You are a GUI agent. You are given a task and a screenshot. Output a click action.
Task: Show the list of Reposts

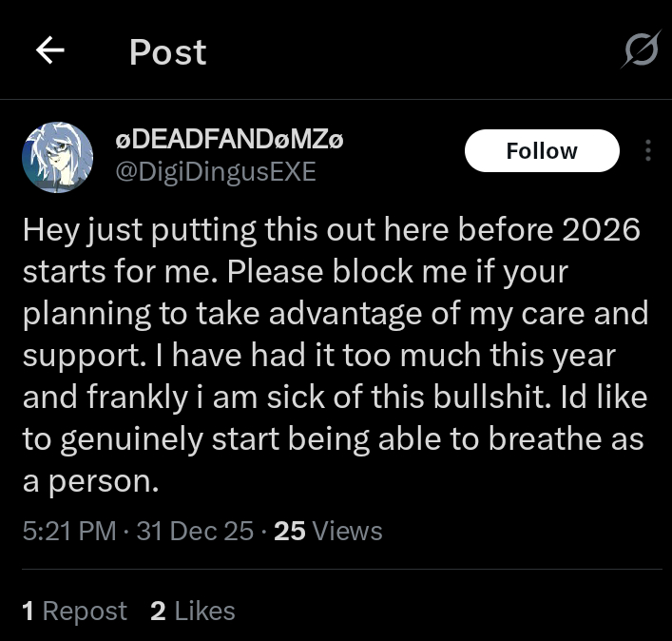click(x=74, y=611)
